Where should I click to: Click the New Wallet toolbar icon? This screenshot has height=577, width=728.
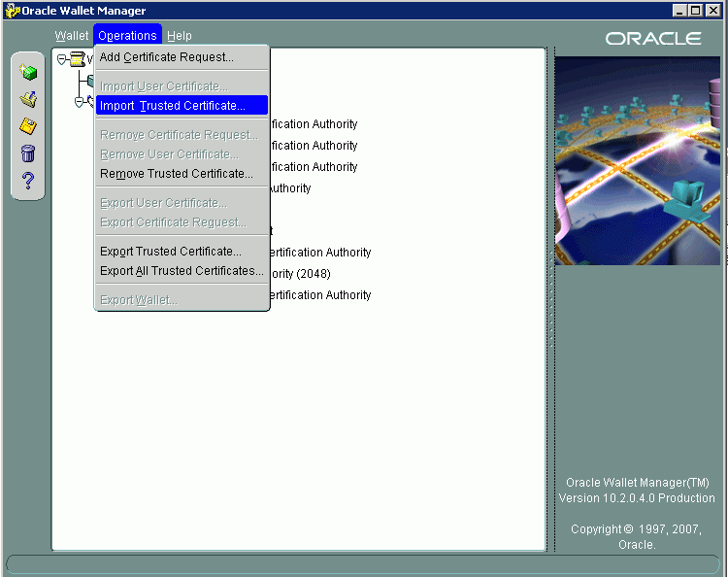click(28, 73)
